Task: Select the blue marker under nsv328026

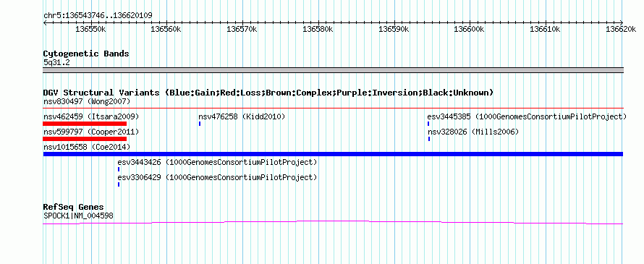Action: pos(429,138)
